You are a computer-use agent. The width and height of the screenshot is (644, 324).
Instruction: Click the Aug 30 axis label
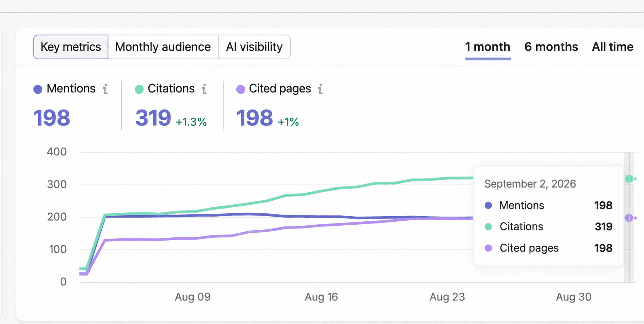(x=574, y=297)
